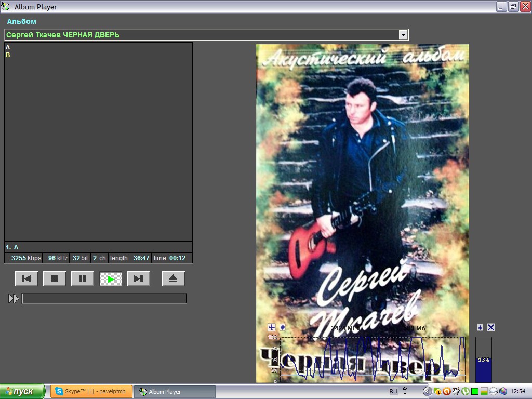Click the colorful globe tray icon
Image resolution: width=532 pixels, height=399 pixels.
pos(503,392)
